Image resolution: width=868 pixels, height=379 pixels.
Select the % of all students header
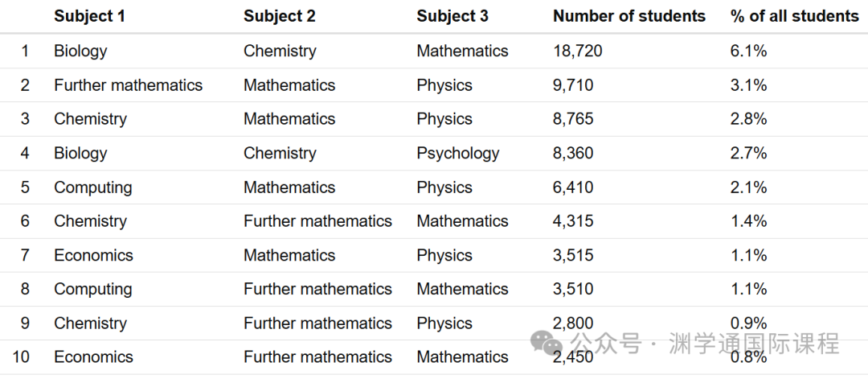pos(795,16)
